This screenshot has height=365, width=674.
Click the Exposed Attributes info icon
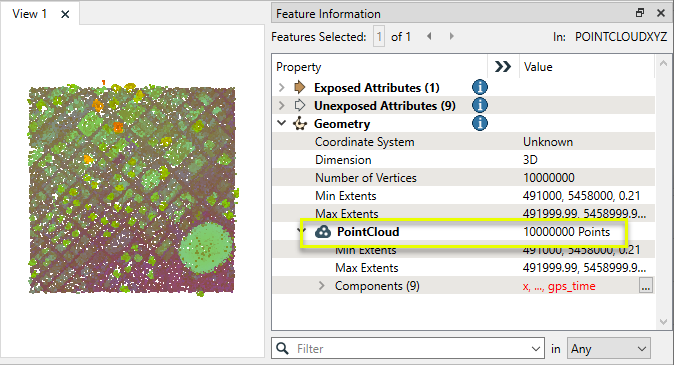(480, 87)
